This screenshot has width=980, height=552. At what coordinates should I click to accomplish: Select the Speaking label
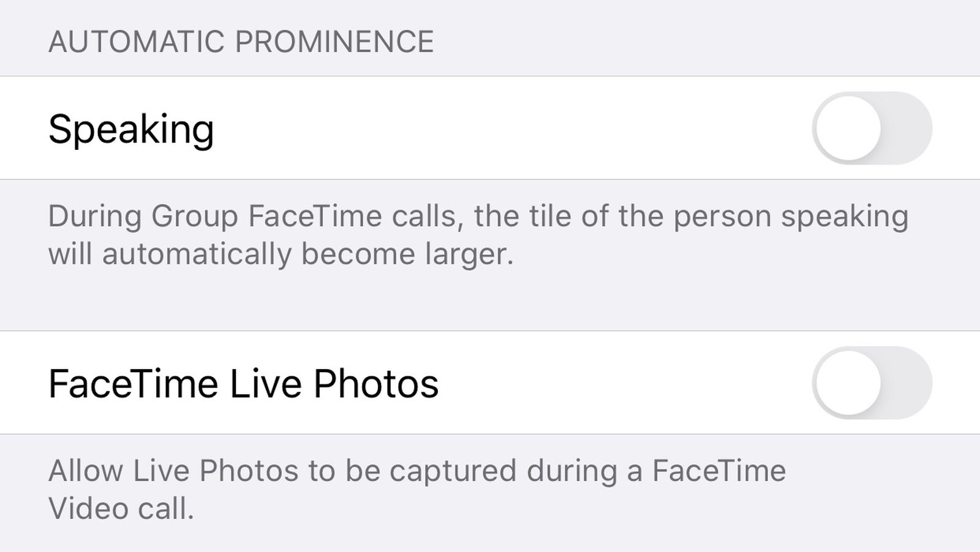point(131,129)
